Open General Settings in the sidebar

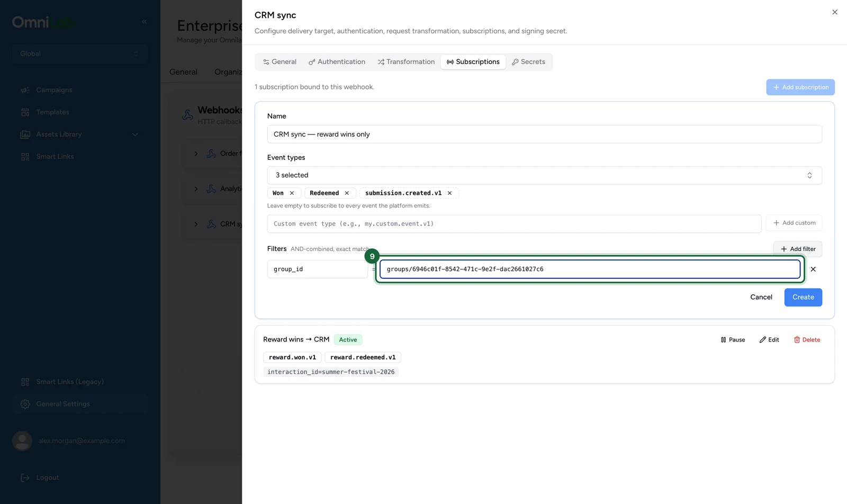click(80, 404)
